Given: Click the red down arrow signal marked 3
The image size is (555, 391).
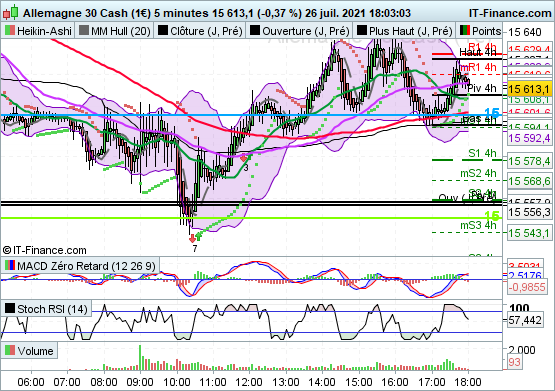Looking at the screenshot, I should pos(244,159).
